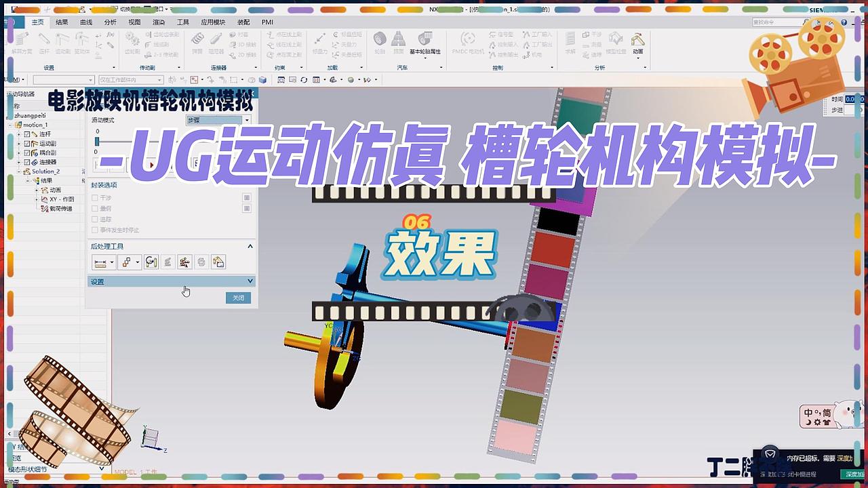868x488 pixels.
Task: Click the fifth post-processing tool icon
Action: coord(184,262)
